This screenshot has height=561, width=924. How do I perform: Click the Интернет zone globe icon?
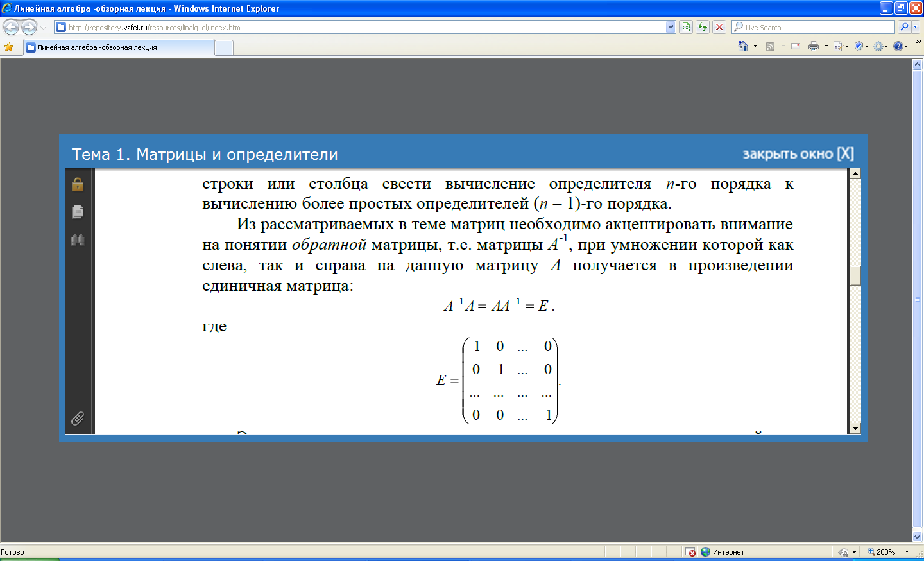pyautogui.click(x=706, y=552)
